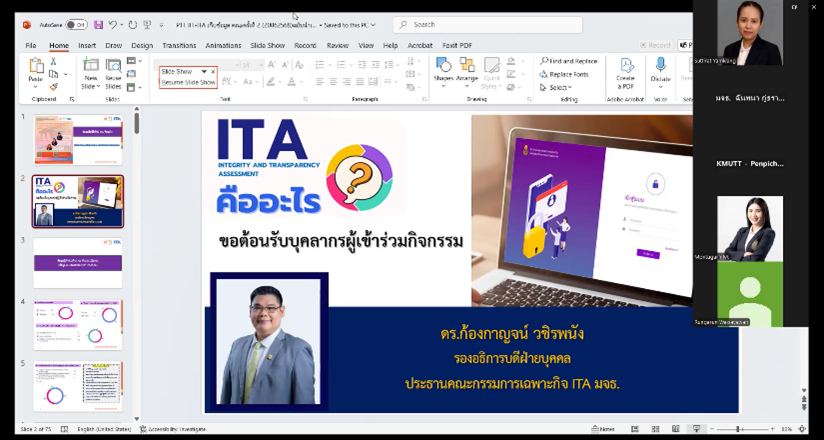Screen dimensions: 824x440
Task: Switch to the Draw tab
Action: [114, 46]
